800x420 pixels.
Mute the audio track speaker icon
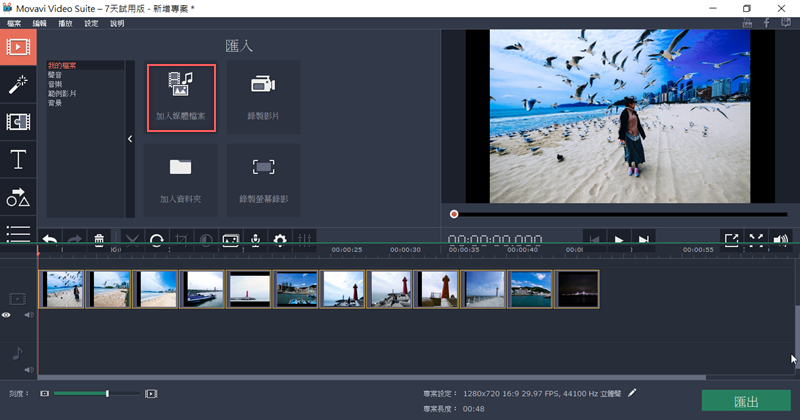click(28, 370)
